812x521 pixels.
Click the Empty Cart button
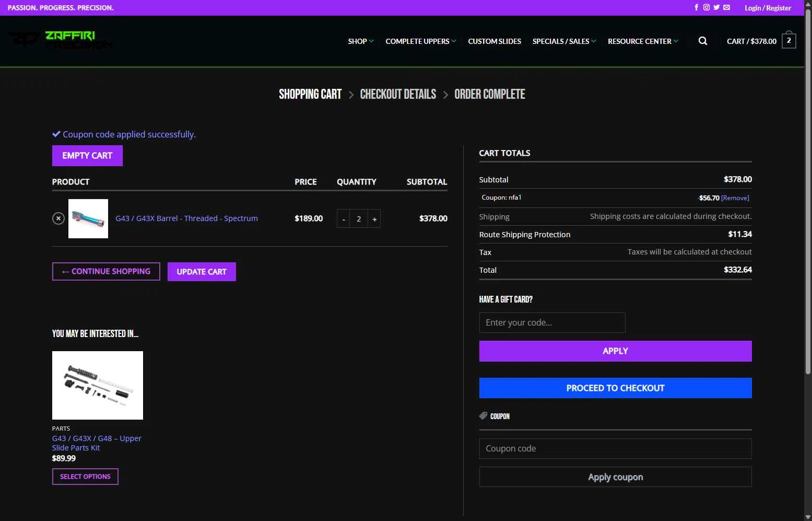[x=87, y=156]
